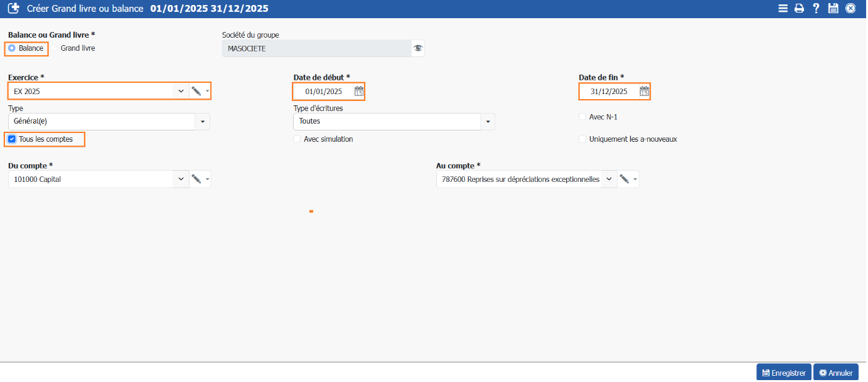
Task: Expand the Type d'écritures dropdown
Action: (488, 122)
